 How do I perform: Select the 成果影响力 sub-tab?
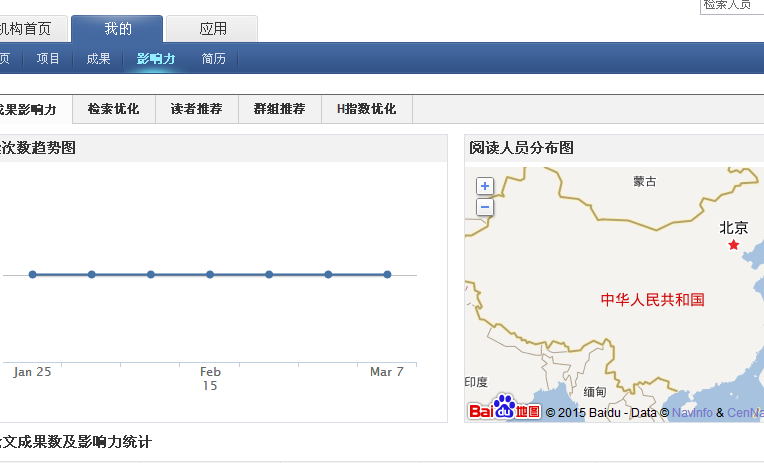34,109
